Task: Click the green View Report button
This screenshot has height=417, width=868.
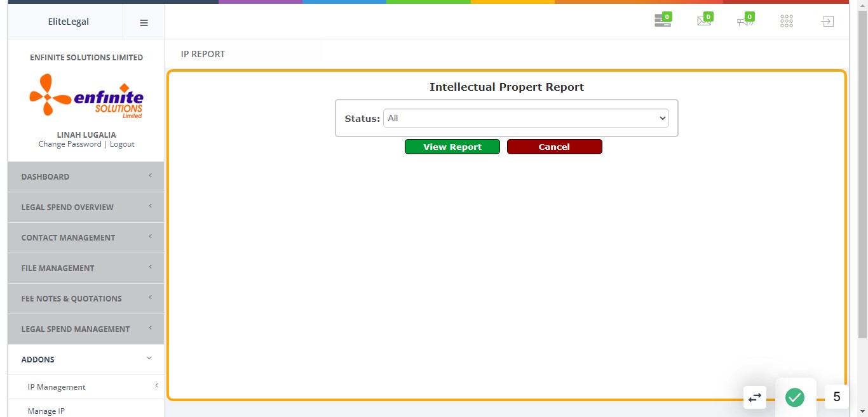Action: tap(452, 147)
